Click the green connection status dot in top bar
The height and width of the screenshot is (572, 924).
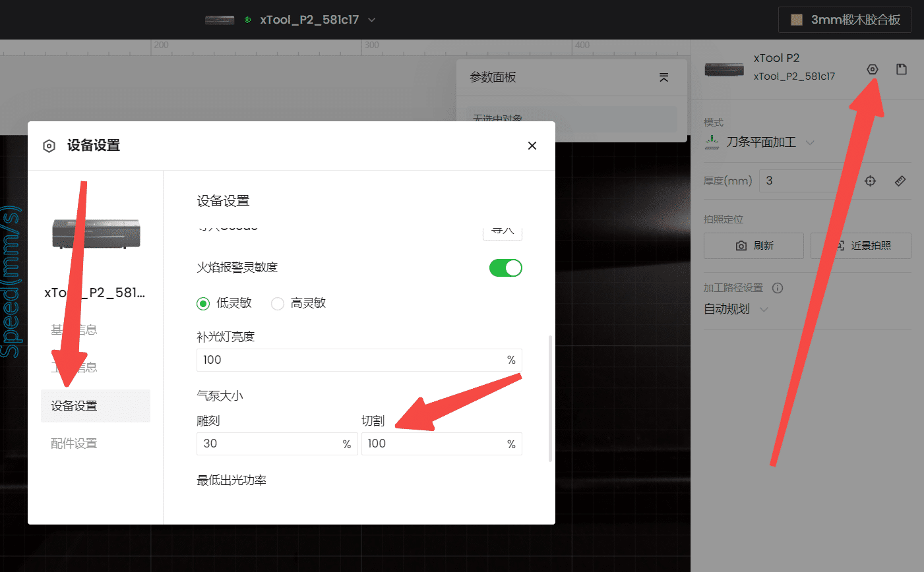pyautogui.click(x=248, y=20)
